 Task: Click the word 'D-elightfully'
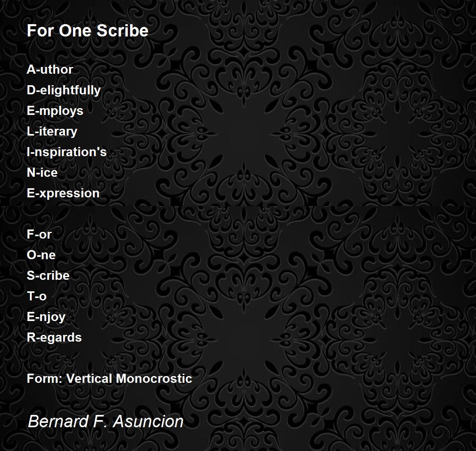tap(64, 91)
